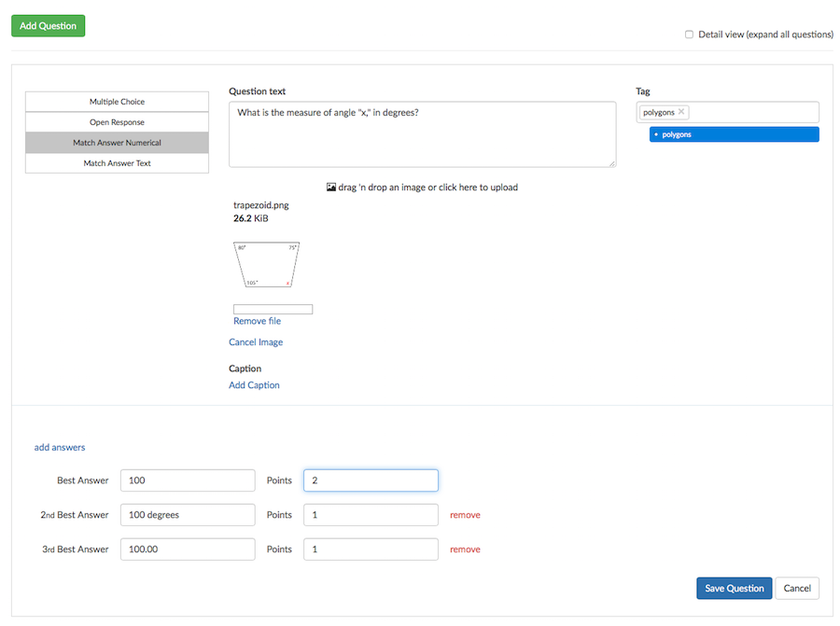Screen dimensions: 840x626
Task: Click Save Question button
Action: coord(734,588)
